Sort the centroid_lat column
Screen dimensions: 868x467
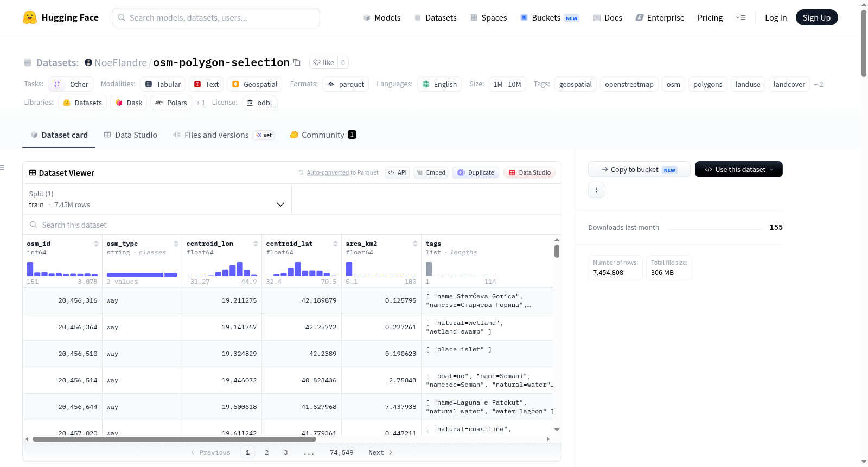[x=335, y=244]
